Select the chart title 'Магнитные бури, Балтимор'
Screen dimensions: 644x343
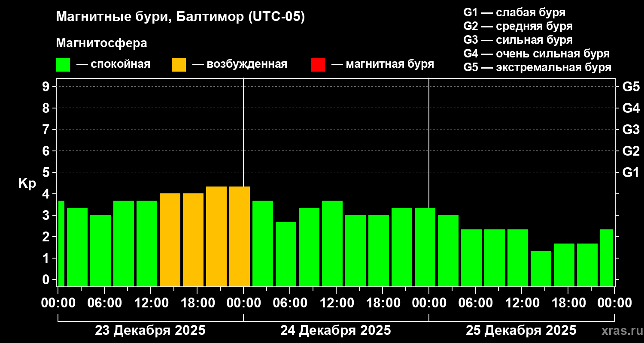(x=180, y=17)
